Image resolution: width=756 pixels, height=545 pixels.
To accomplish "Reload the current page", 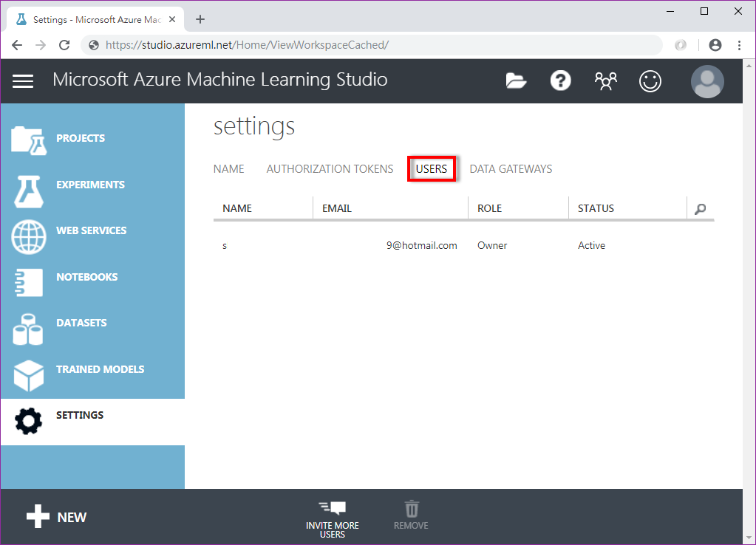I will 64,45.
